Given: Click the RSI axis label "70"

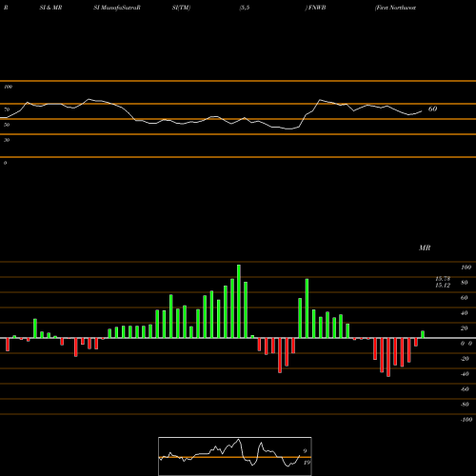Looking at the screenshot, I should pyautogui.click(x=7, y=109).
